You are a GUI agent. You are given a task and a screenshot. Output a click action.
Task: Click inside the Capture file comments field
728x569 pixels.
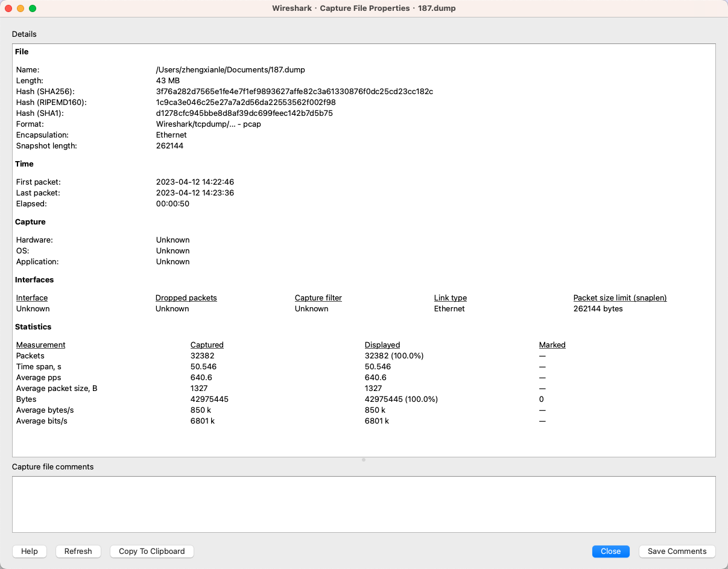tap(364, 504)
